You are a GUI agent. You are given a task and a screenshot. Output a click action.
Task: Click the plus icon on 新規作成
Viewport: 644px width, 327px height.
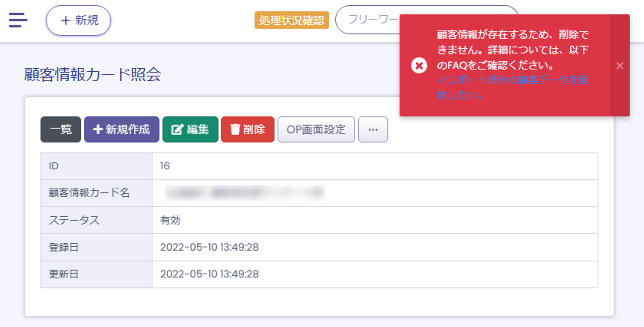[x=97, y=129]
